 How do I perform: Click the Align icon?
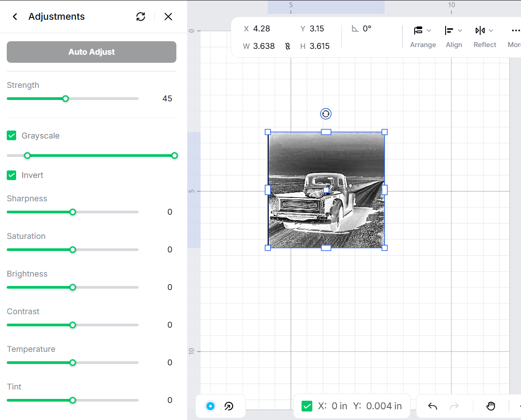pos(449,30)
